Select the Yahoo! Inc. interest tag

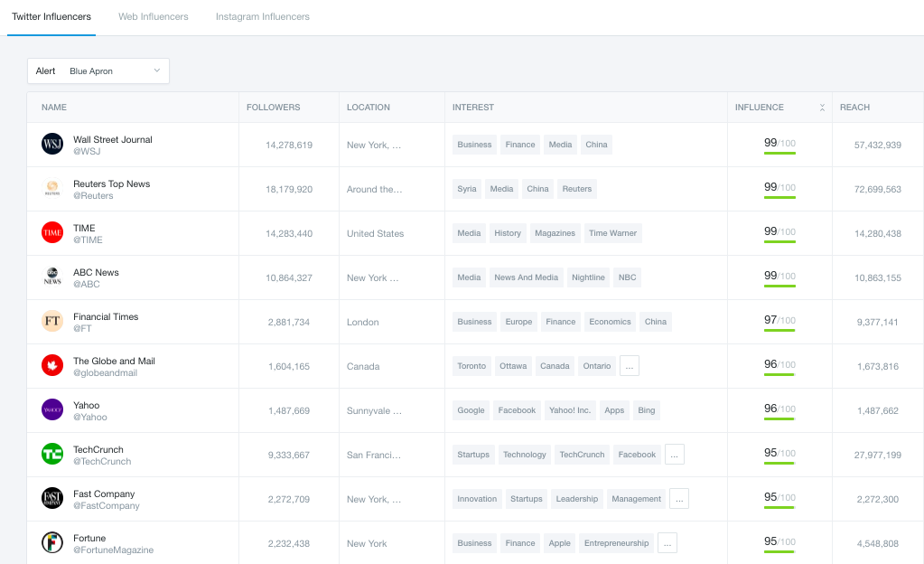pyautogui.click(x=570, y=410)
